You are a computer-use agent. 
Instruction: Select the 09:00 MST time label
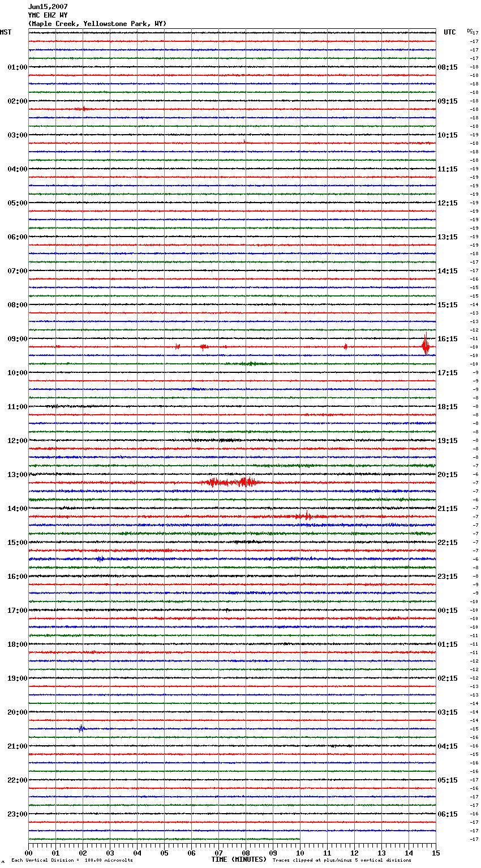click(x=18, y=339)
